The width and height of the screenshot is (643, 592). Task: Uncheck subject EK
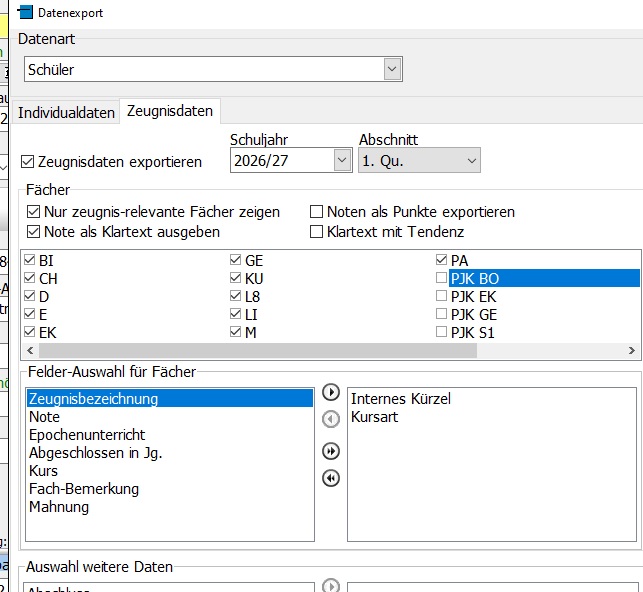[x=30, y=332]
